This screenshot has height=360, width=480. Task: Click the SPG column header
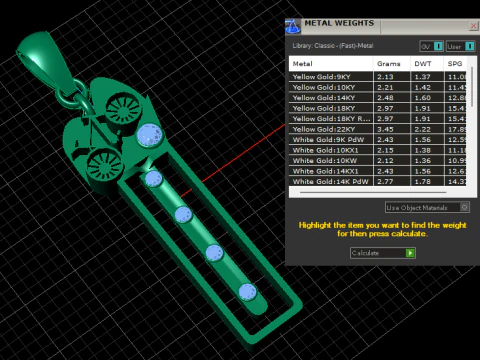pos(455,64)
